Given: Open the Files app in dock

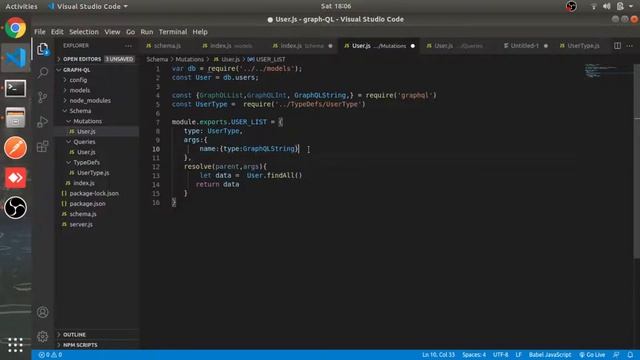Looking at the screenshot, I should coord(16,118).
